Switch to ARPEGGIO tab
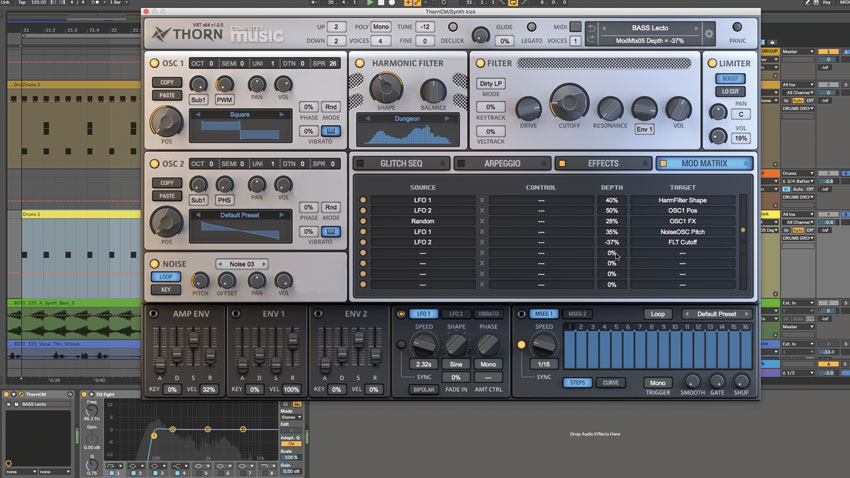 [x=503, y=163]
